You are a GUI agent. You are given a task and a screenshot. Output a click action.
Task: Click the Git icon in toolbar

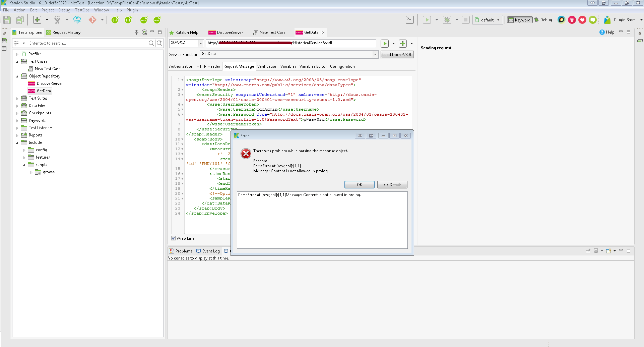[x=92, y=20]
